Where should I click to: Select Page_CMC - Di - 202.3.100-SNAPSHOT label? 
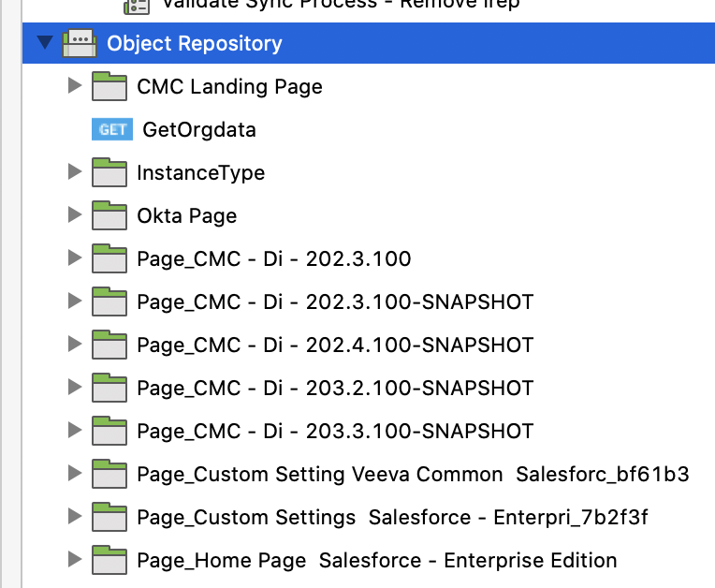point(334,301)
